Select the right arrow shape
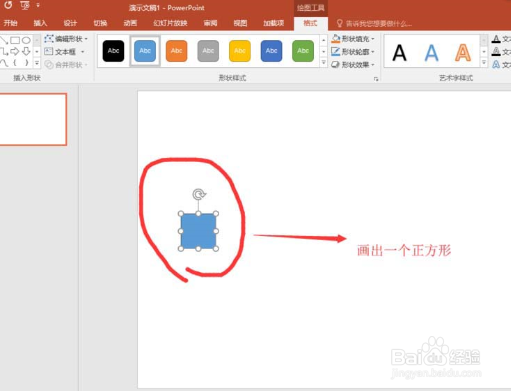Image resolution: width=511 pixels, height=391 pixels. [15, 51]
